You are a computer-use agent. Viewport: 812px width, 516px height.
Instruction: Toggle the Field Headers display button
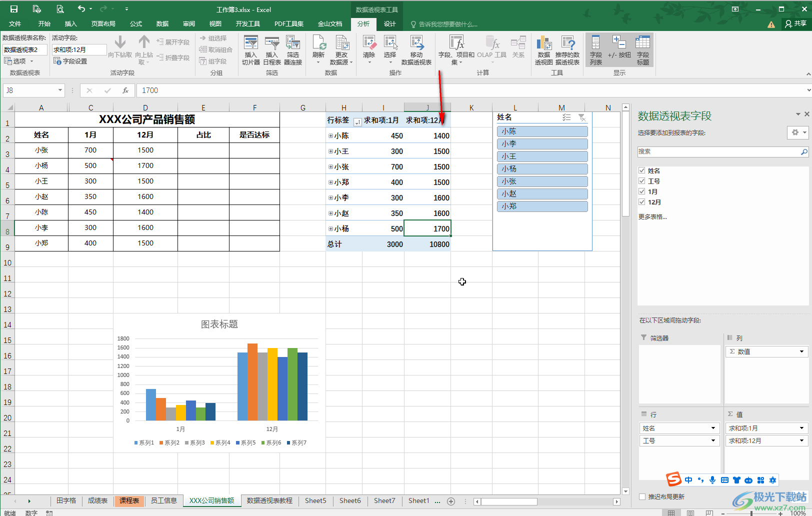pos(643,50)
